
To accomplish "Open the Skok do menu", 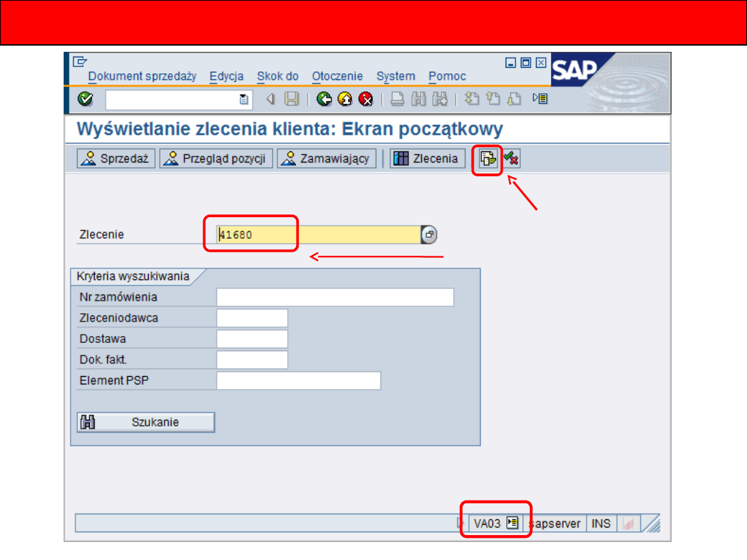I will [277, 76].
